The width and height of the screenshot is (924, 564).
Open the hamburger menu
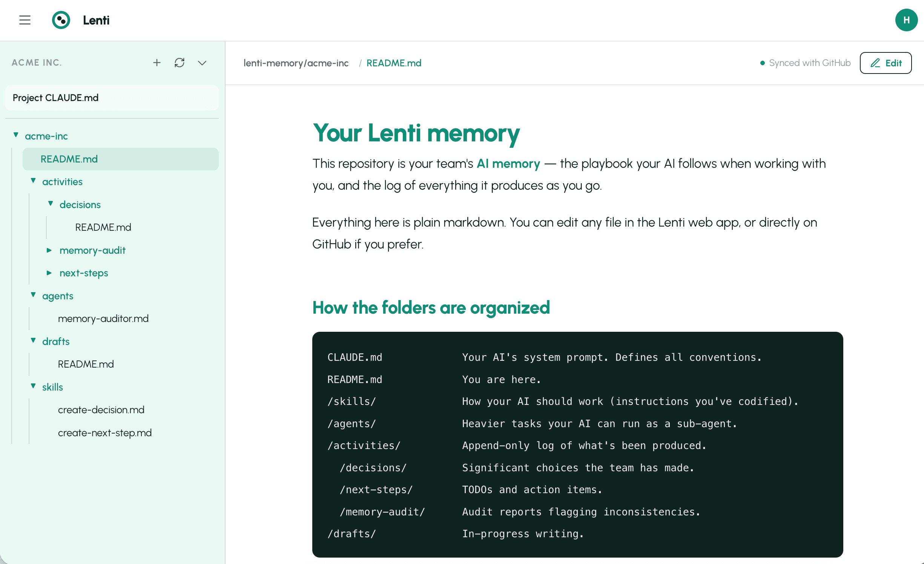pyautogui.click(x=25, y=20)
